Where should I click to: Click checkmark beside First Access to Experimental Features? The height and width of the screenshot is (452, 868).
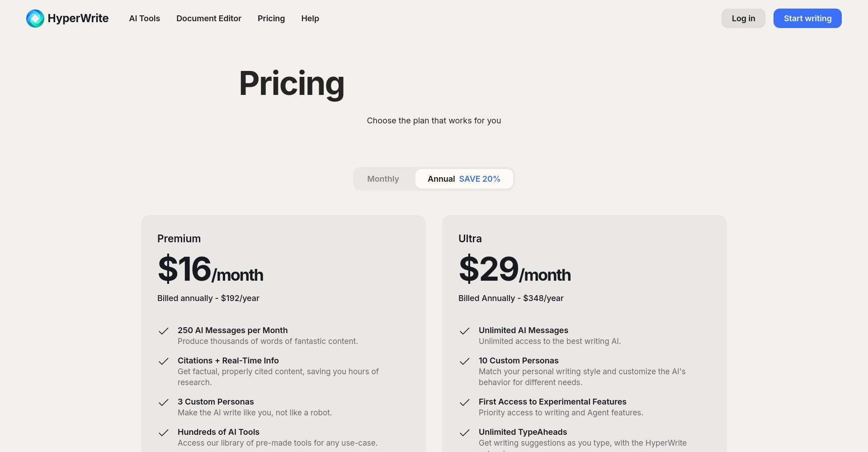tap(465, 402)
